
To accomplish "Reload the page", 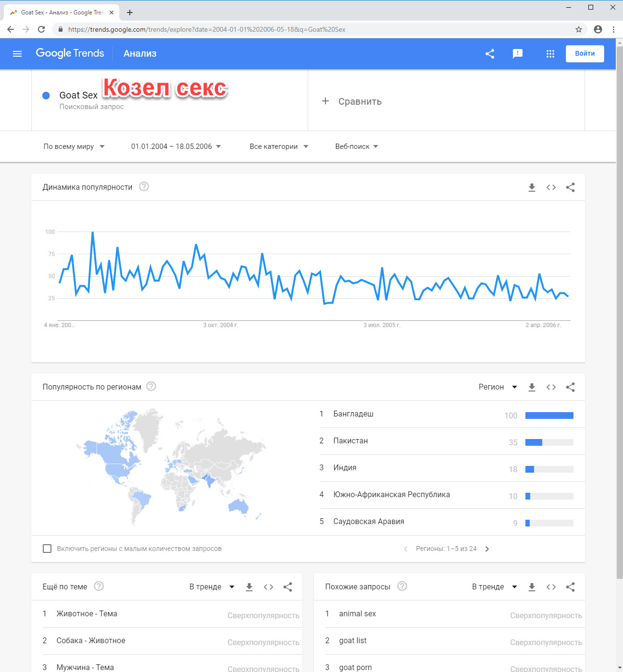I will pyautogui.click(x=41, y=29).
